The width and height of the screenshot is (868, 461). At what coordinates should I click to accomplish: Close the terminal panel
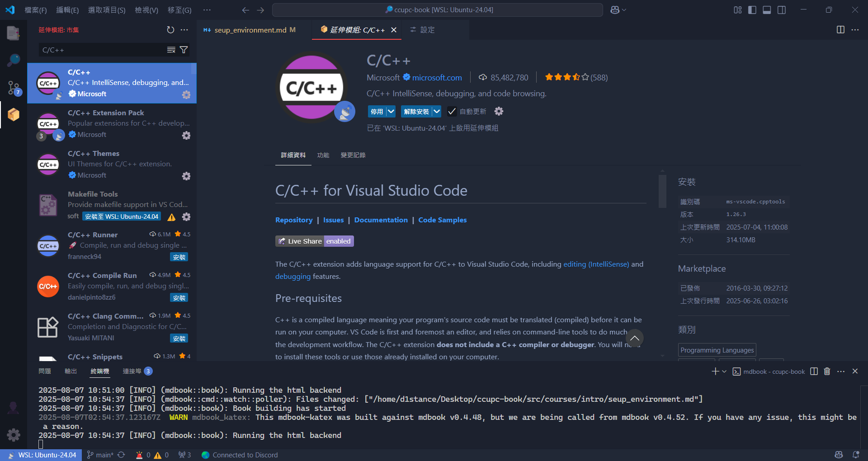855,371
